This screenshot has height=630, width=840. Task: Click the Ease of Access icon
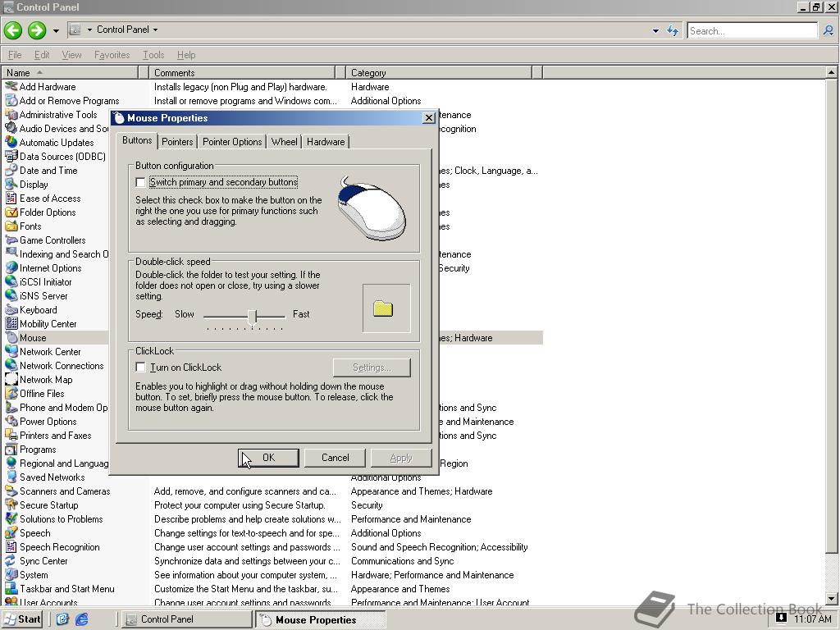click(x=11, y=198)
